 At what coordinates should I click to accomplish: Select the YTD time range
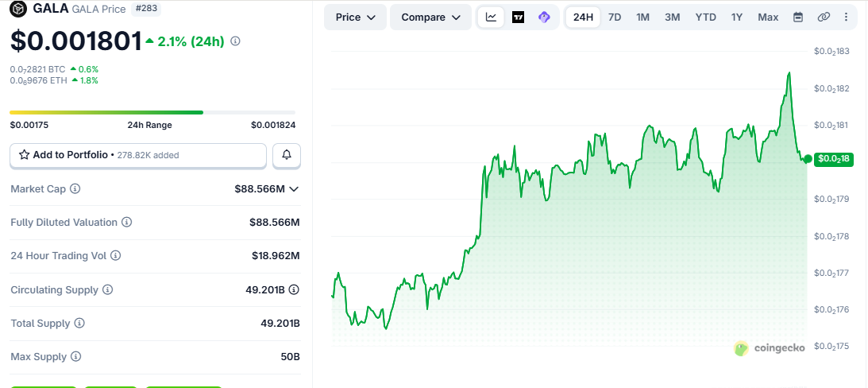(x=706, y=17)
